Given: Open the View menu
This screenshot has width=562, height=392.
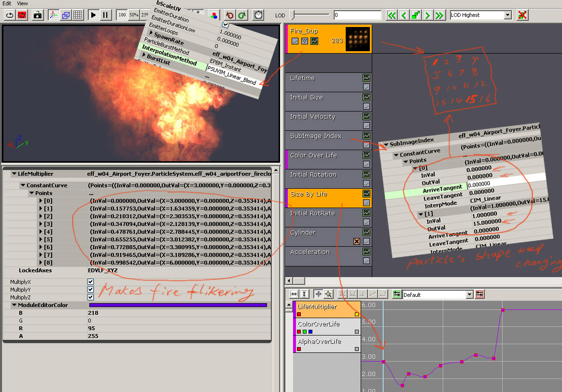Looking at the screenshot, I should coord(22,3).
